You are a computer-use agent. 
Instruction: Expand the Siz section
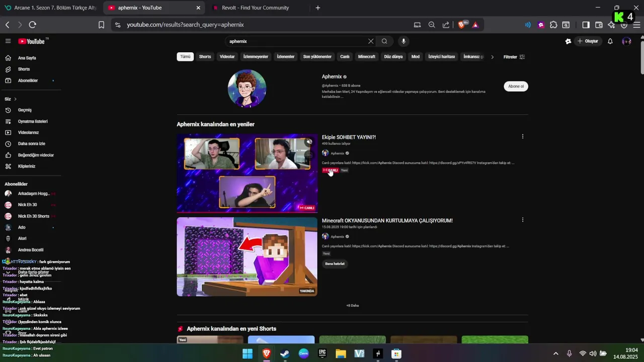tap(11, 99)
